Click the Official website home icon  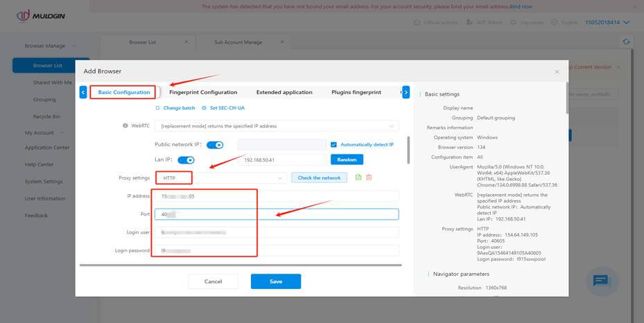(417, 22)
